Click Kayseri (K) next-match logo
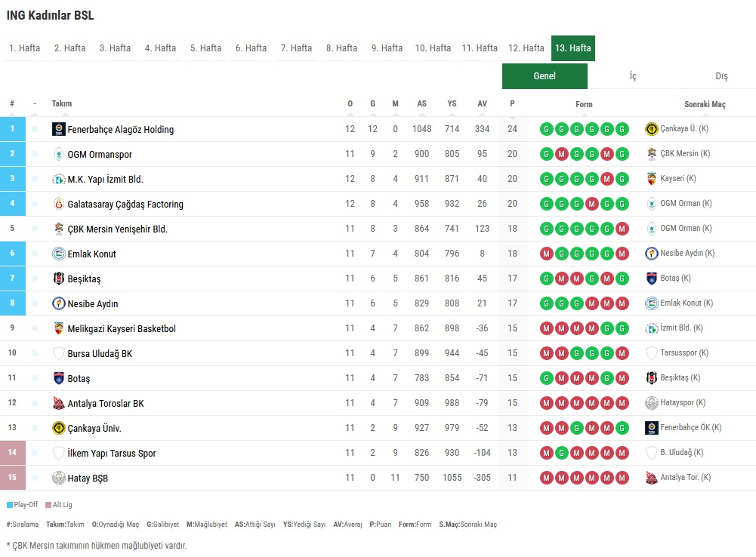Screen dimensions: 756x557 click(x=651, y=179)
